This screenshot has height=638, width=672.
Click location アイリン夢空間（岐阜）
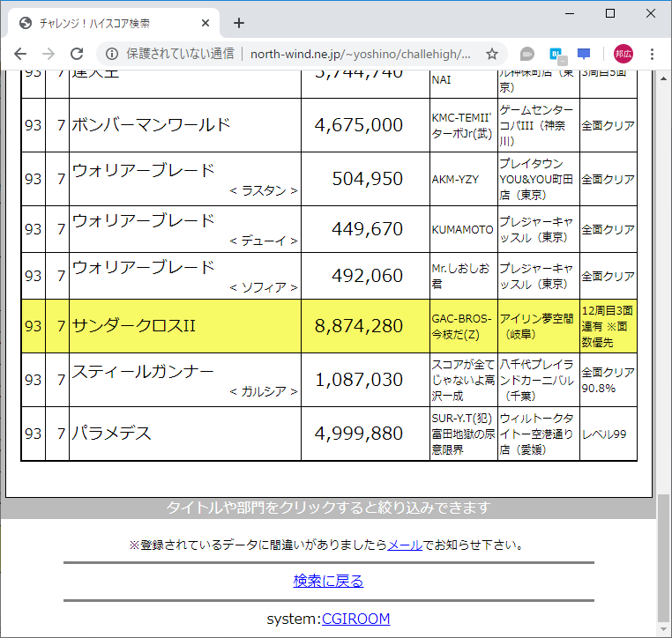pos(536,326)
